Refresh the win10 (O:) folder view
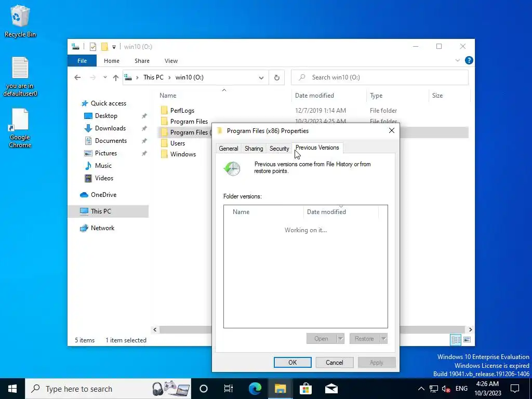This screenshot has width=532, height=399. (x=277, y=78)
